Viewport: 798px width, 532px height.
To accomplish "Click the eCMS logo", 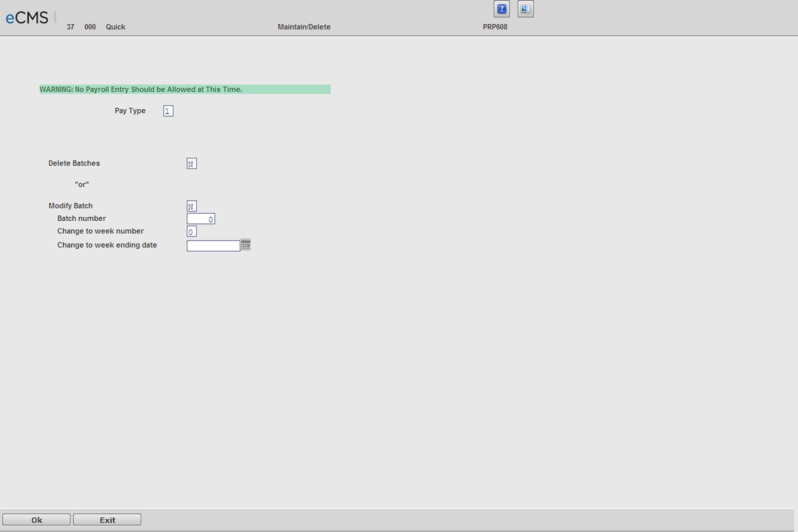I will [x=27, y=18].
